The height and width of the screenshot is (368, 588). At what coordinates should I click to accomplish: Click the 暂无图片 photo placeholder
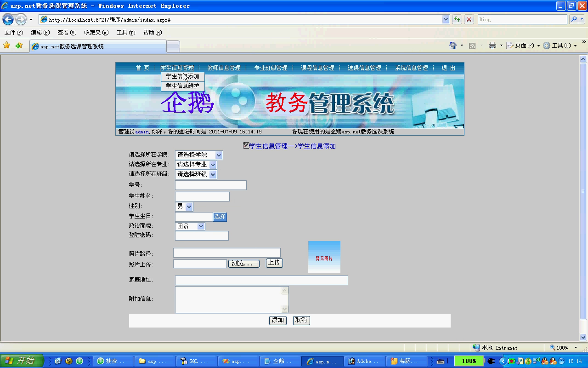324,257
